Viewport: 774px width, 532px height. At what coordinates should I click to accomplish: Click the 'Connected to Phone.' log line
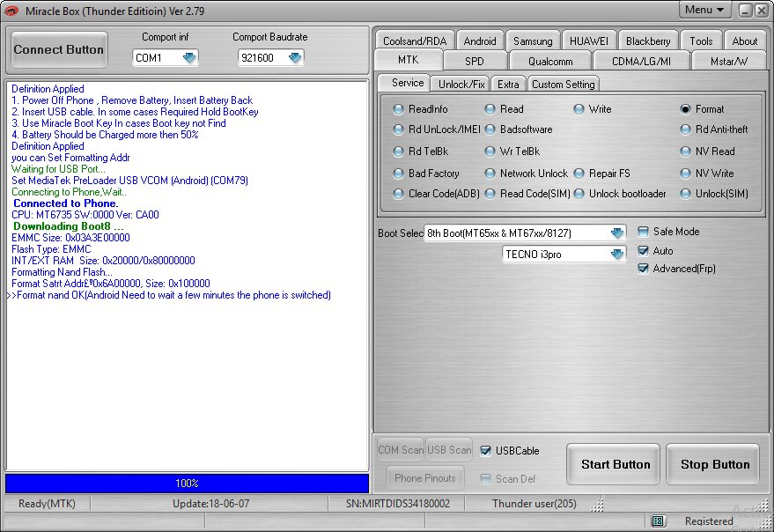[66, 203]
